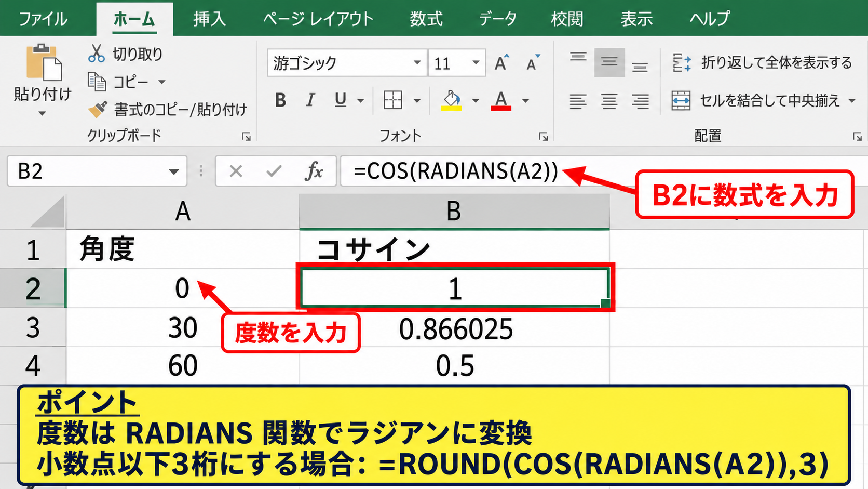Open Insert Function fx dialog

pos(314,171)
